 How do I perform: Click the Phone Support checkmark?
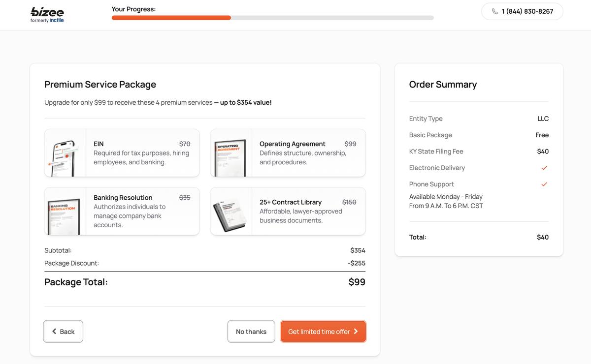[x=544, y=184]
